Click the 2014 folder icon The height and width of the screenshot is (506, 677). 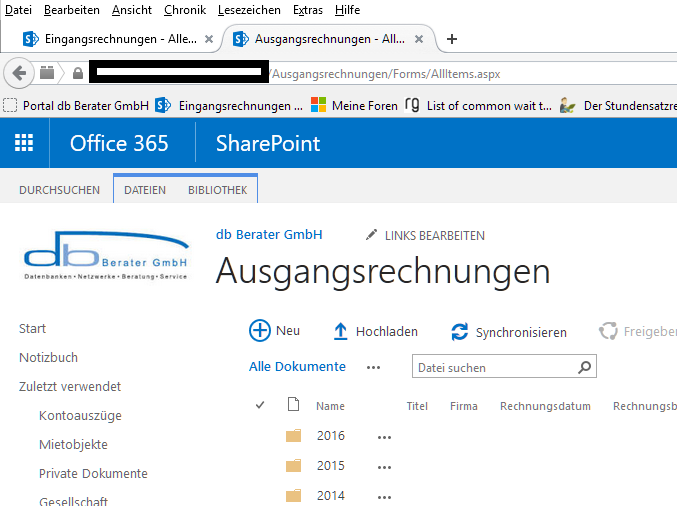pos(294,495)
